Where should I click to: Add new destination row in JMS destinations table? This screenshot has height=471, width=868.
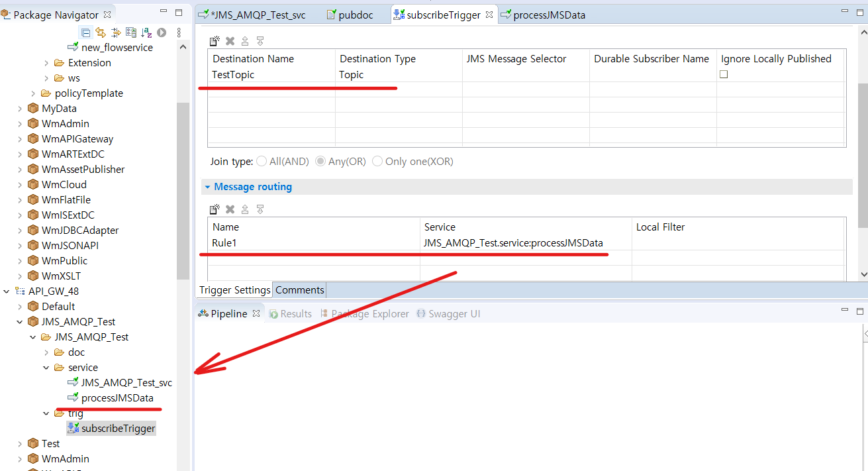[215, 41]
